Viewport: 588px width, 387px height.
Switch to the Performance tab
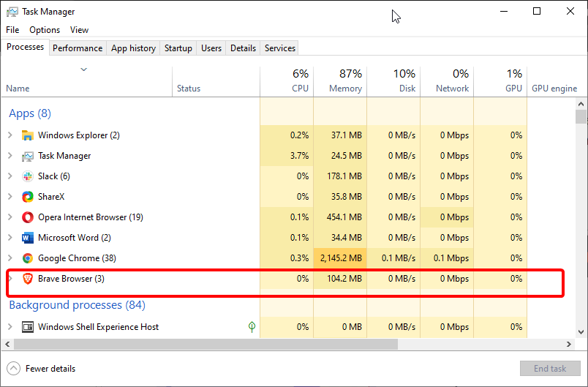[x=78, y=48]
